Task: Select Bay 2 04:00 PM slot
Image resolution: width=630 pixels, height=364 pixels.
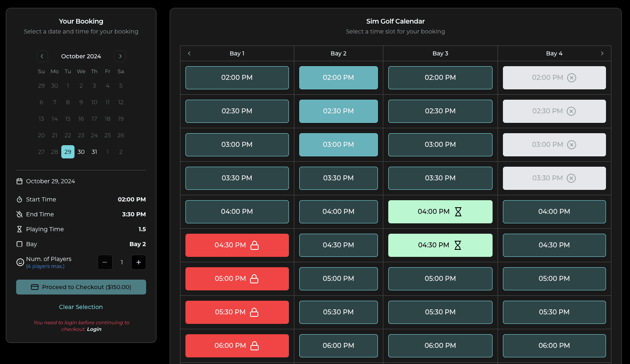Action: click(x=339, y=212)
